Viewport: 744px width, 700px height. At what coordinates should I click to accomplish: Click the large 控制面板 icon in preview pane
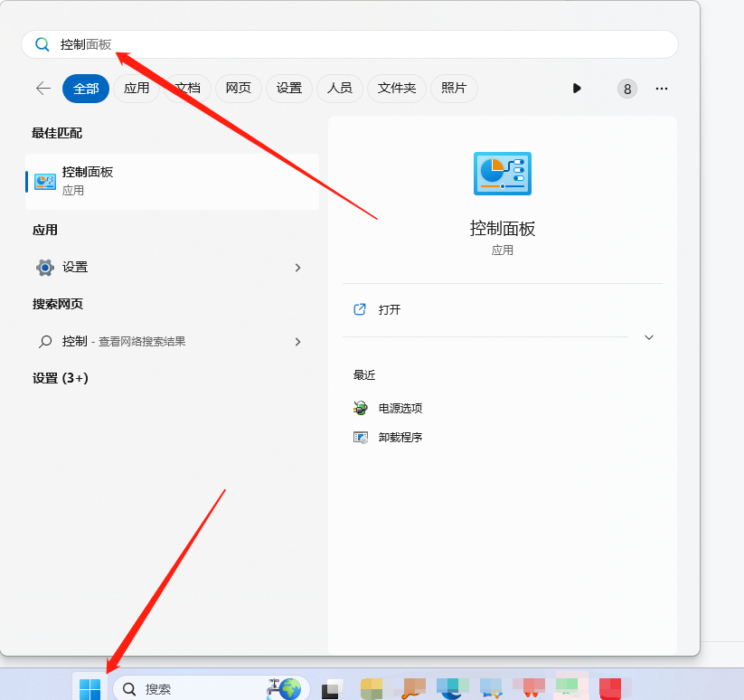point(503,174)
